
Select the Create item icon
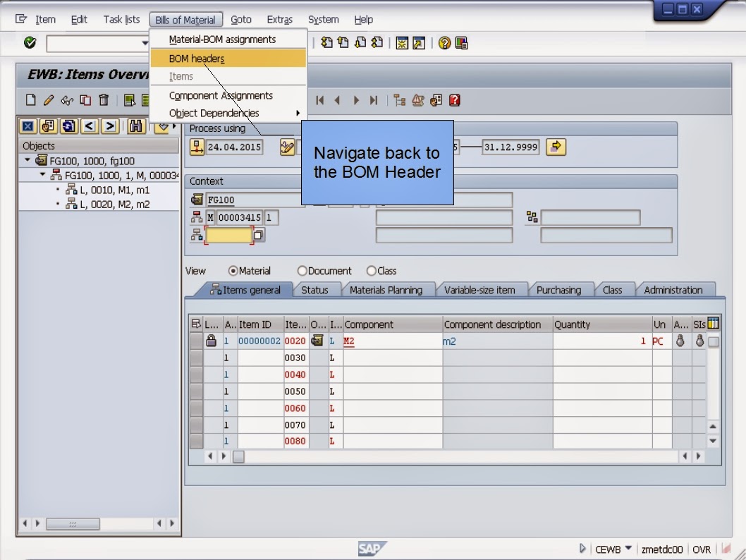tap(29, 100)
